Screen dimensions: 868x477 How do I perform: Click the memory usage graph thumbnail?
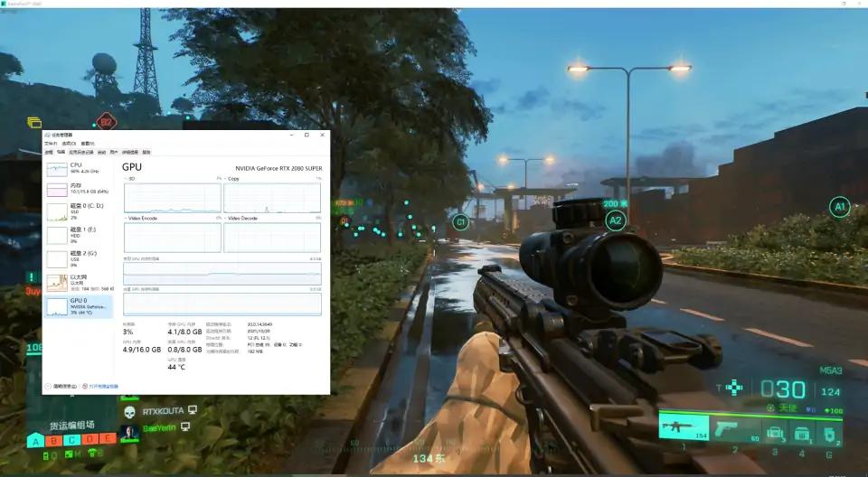57,190
